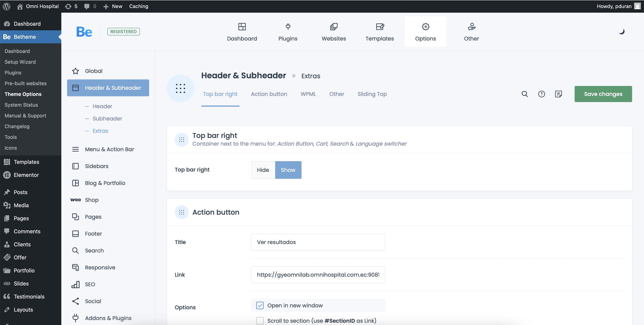Screen dimensions: 644x325
Task: Expand the Blog & Portfolio options
Action: (105, 183)
